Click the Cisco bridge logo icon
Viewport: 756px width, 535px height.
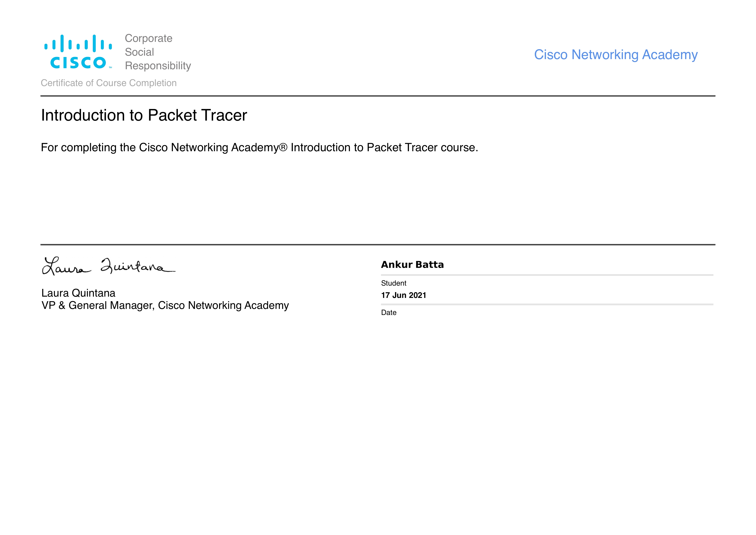pos(78,43)
